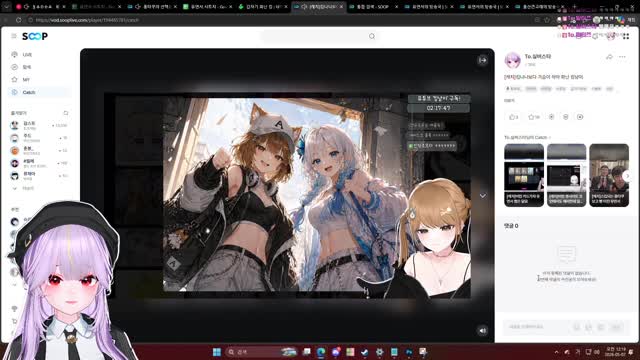Open first favorite streamer in sidebar list
The image size is (640, 360).
click(39, 125)
